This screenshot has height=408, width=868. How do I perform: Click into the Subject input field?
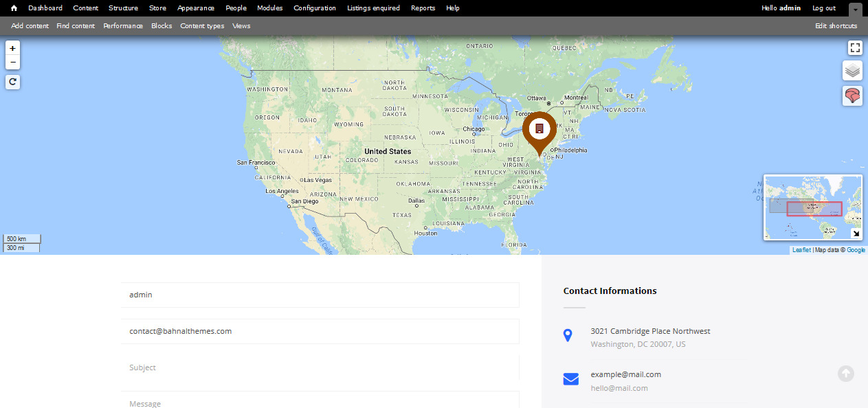pyautogui.click(x=320, y=367)
